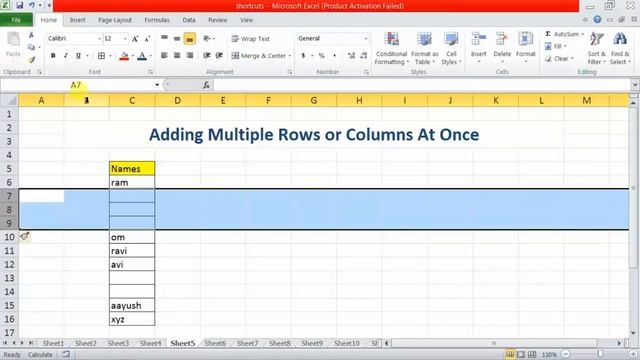Viewport: 640px width, 360px height.
Task: Click the Wrap Text button
Action: pyautogui.click(x=251, y=39)
